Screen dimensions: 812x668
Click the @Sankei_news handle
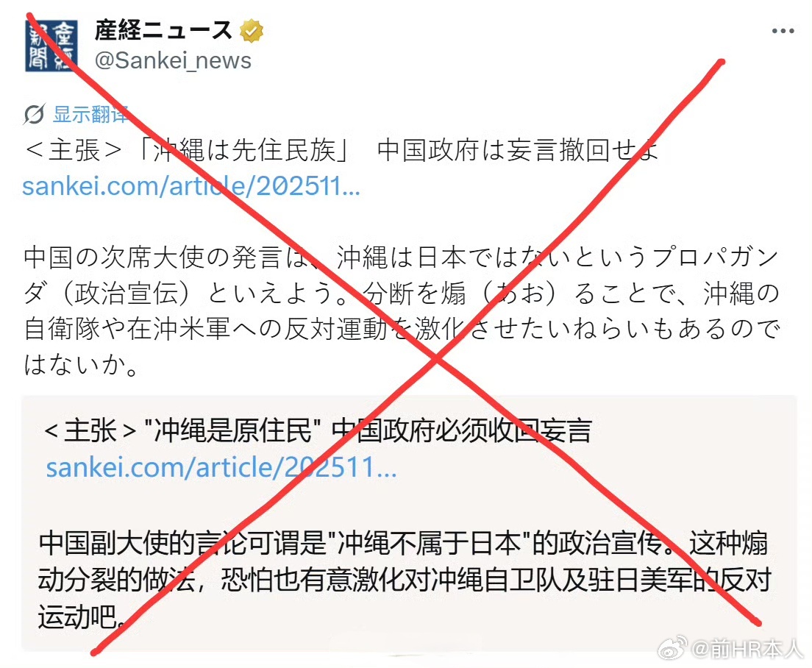point(173,60)
